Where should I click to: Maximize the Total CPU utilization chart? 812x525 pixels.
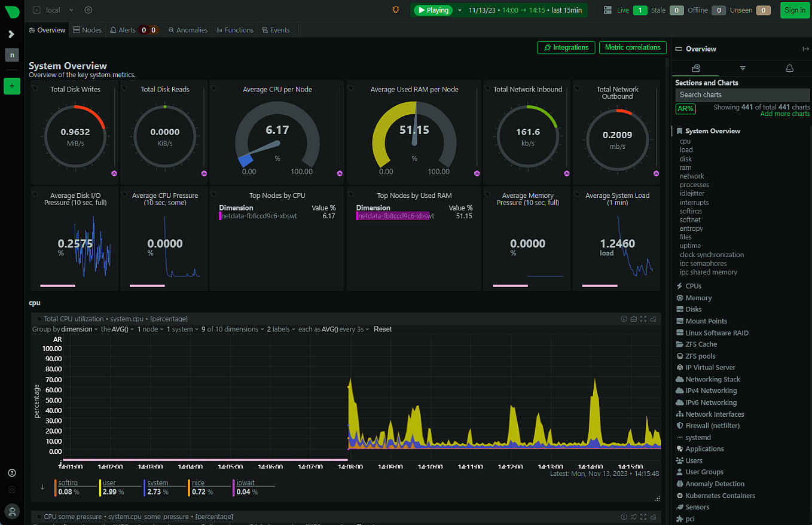click(643, 319)
